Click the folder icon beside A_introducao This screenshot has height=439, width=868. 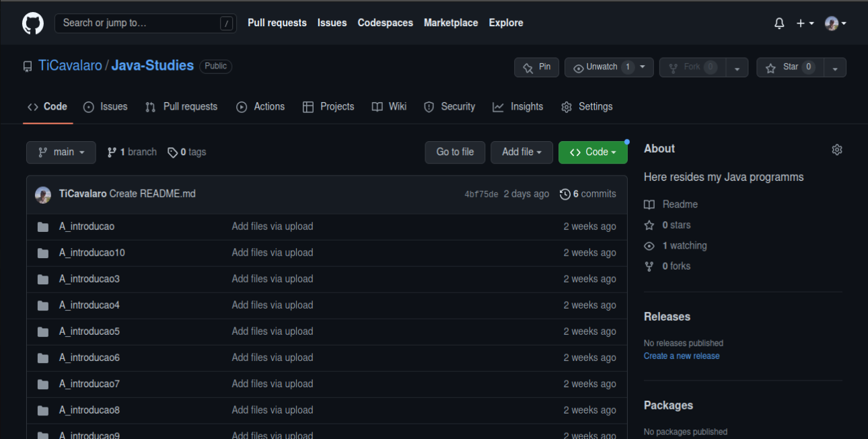pos(43,227)
